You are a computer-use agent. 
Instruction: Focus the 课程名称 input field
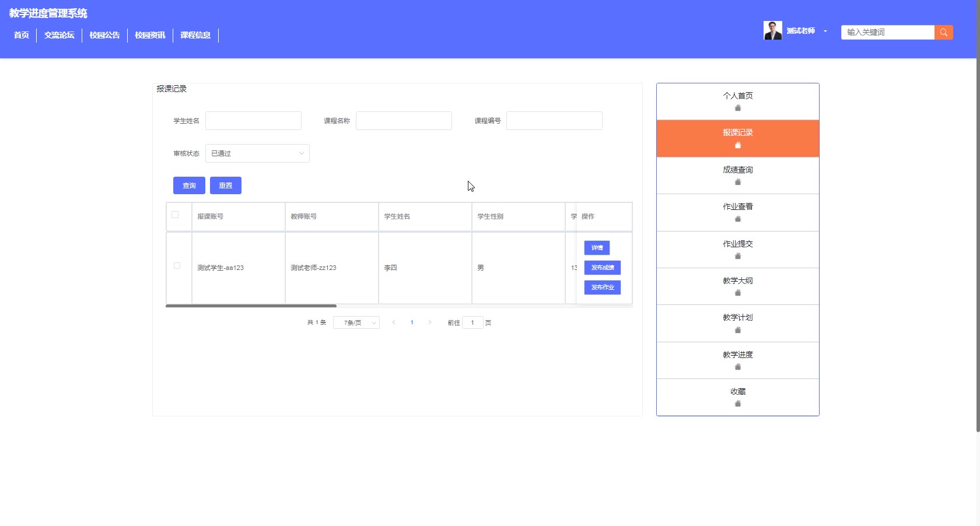click(x=404, y=121)
